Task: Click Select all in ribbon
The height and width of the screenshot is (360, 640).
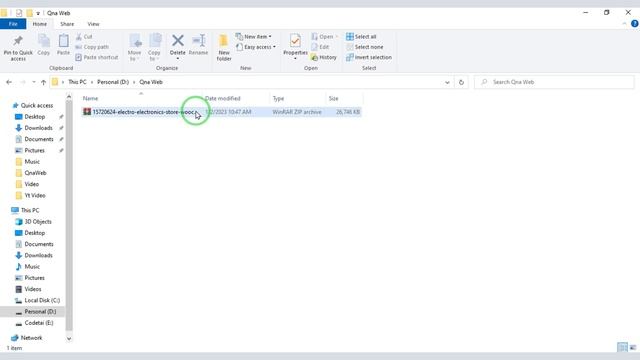Action: (361, 37)
